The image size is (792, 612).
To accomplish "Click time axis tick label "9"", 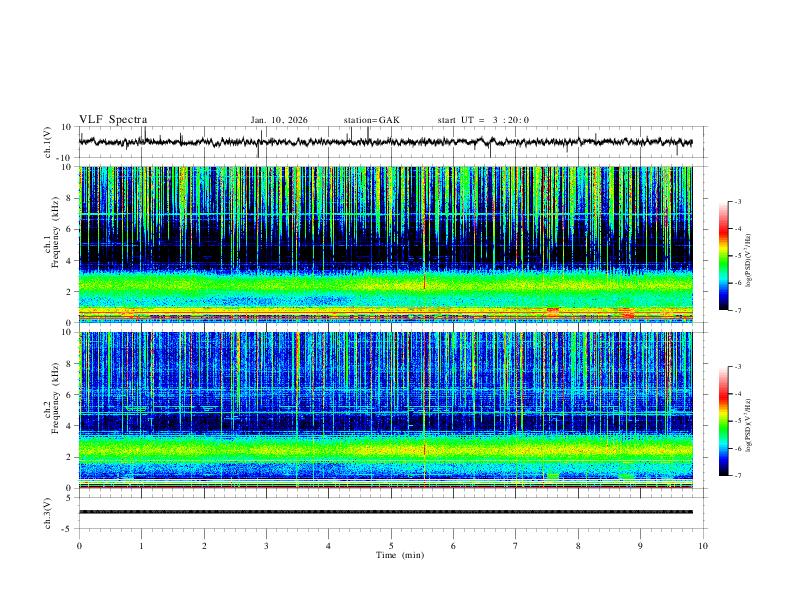I will 640,546.
